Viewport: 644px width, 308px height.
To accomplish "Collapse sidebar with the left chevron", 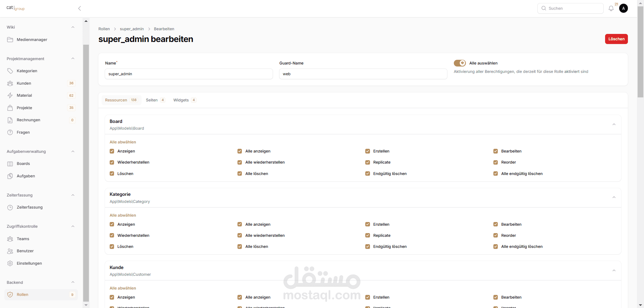I will (79, 8).
